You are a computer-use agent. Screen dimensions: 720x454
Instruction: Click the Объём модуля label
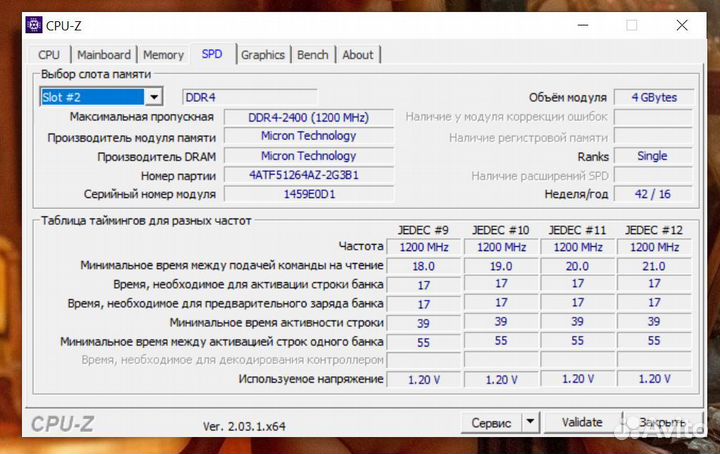click(568, 97)
